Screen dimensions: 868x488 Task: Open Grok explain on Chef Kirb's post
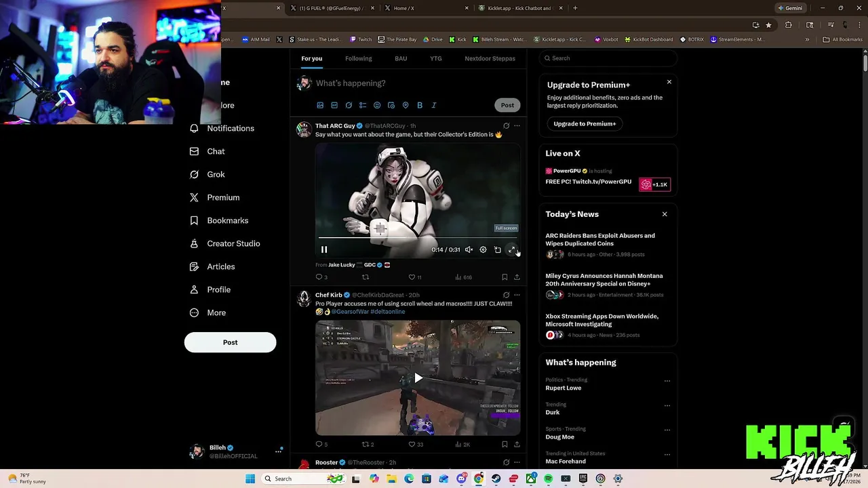click(506, 295)
